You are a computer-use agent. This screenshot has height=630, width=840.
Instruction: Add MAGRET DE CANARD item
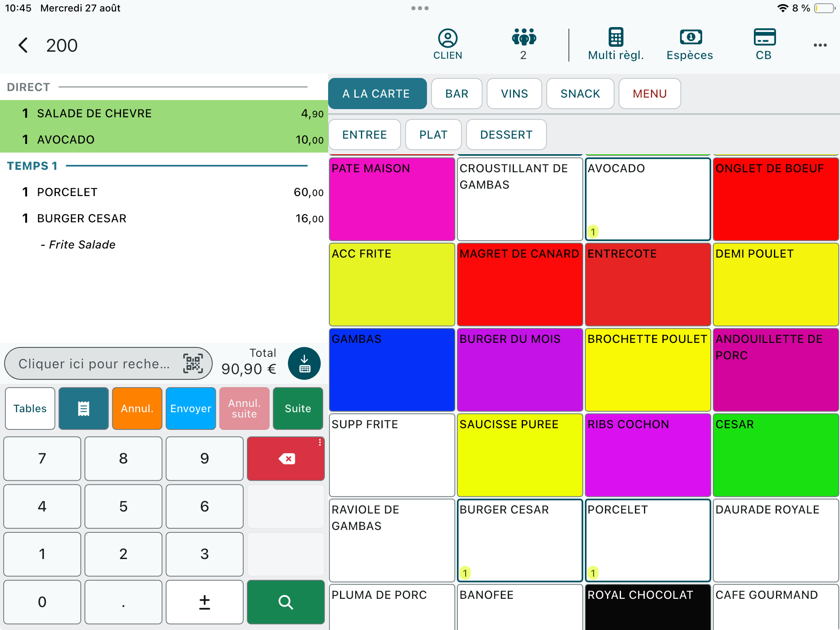point(520,285)
